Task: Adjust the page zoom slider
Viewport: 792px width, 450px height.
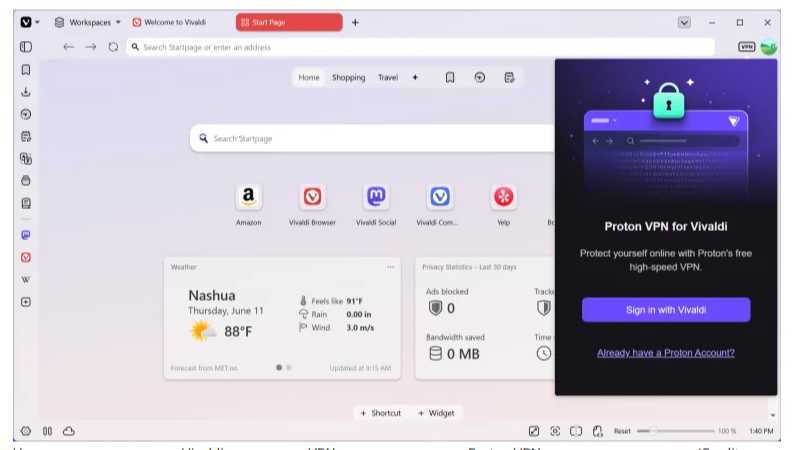Action: click(676, 431)
